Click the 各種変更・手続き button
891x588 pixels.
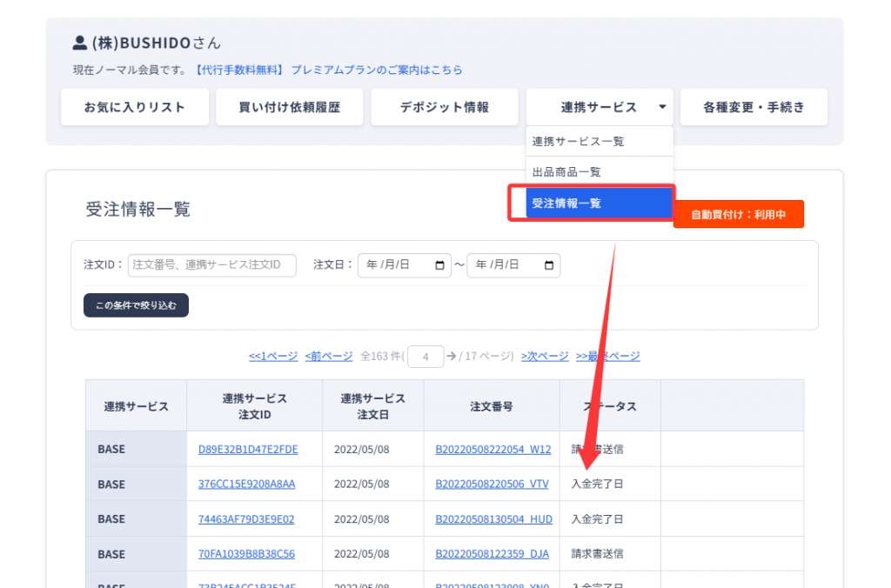pos(754,107)
